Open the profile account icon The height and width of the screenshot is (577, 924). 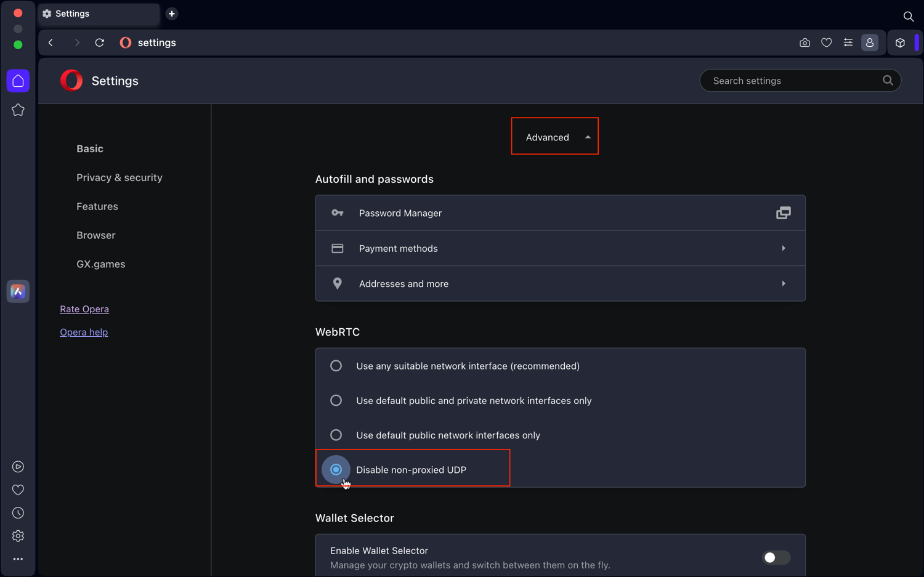tap(870, 42)
